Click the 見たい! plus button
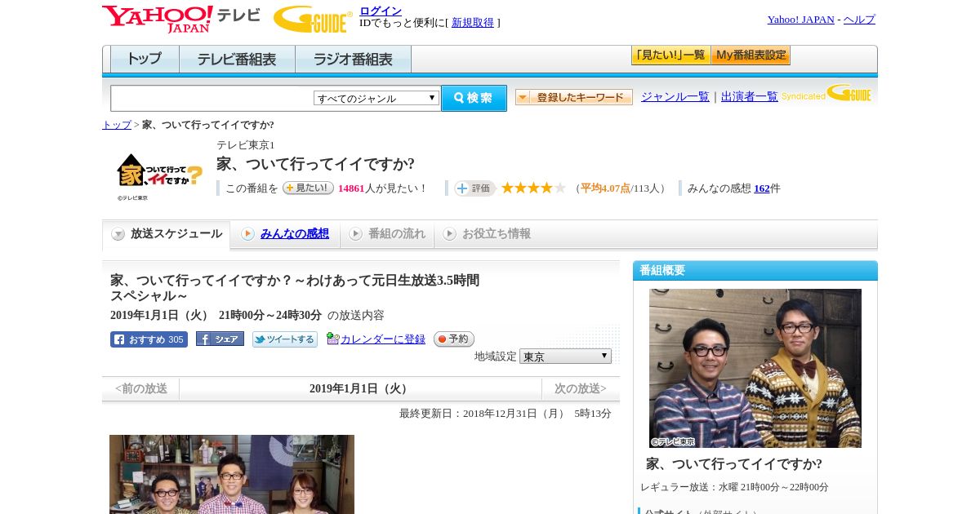 (308, 188)
